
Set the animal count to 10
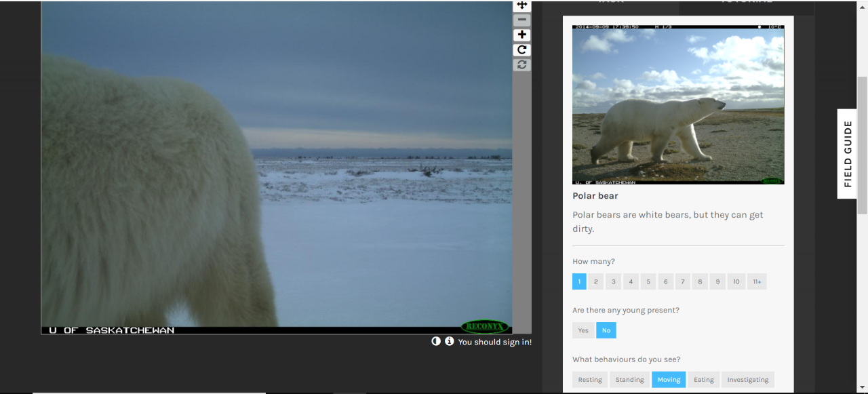pos(736,281)
